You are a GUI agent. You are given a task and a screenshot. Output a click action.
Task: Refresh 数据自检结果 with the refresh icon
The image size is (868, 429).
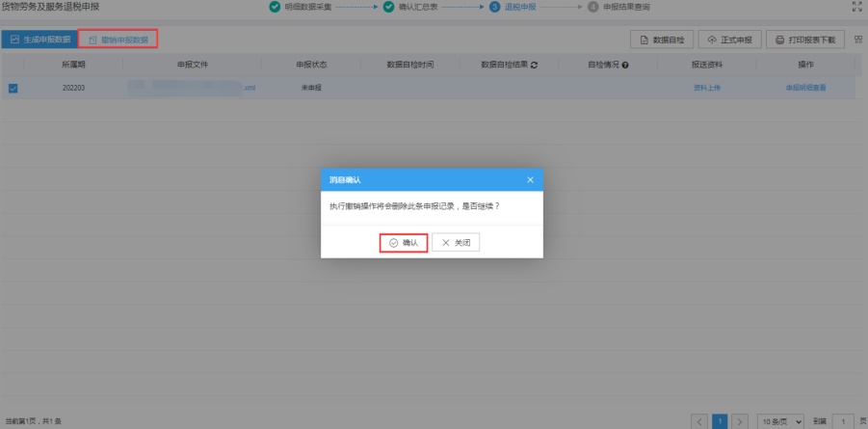click(x=535, y=65)
